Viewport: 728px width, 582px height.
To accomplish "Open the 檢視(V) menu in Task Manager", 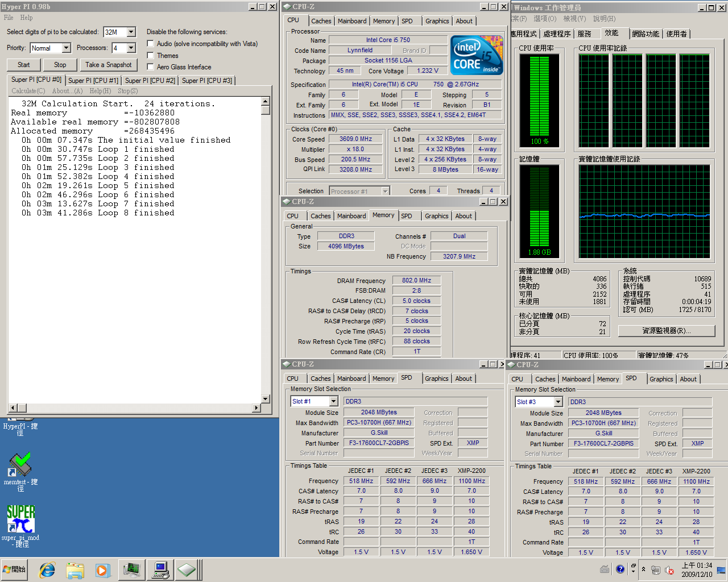I will (574, 19).
